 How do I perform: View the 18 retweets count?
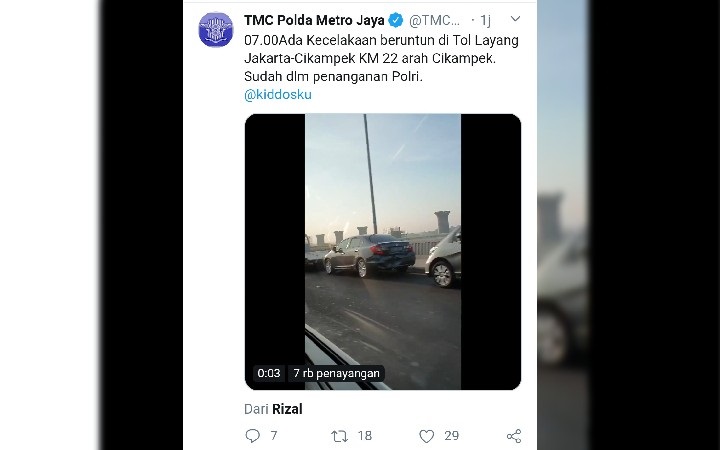(x=365, y=436)
